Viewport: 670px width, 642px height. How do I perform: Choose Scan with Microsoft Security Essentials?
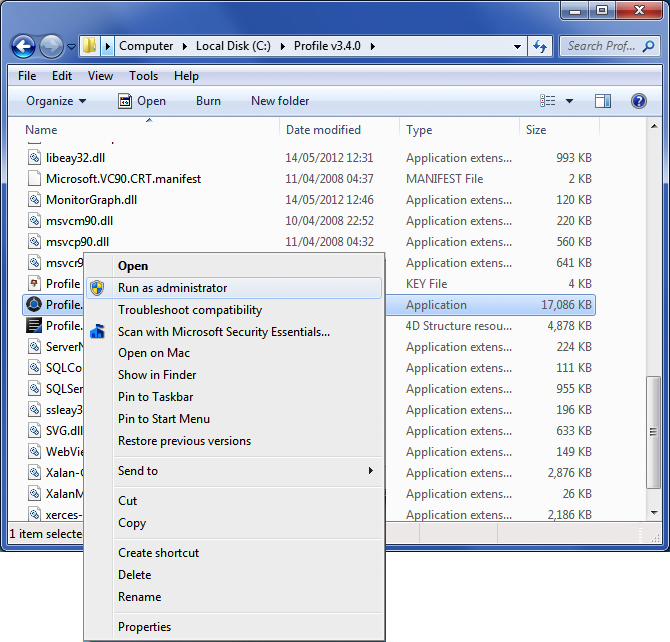[x=234, y=332]
